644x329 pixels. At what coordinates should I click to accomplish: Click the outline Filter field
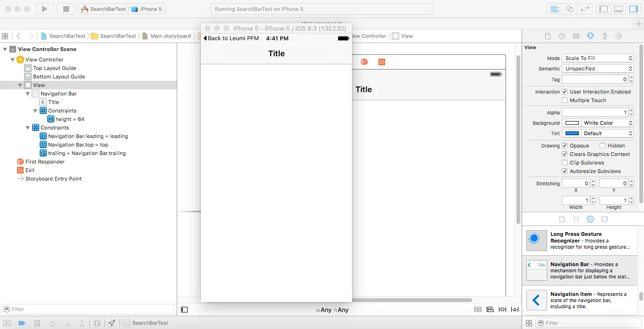pos(88,309)
